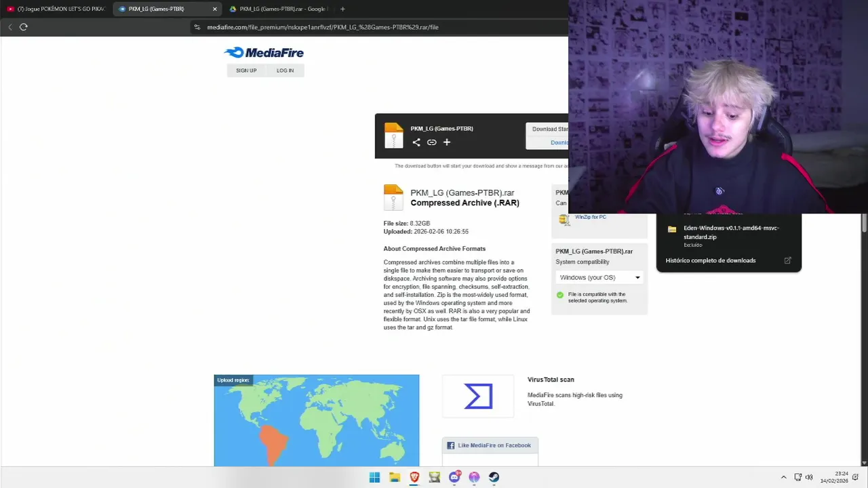Click the WinZip for PC icon
The height and width of the screenshot is (488, 868).
coord(564,219)
